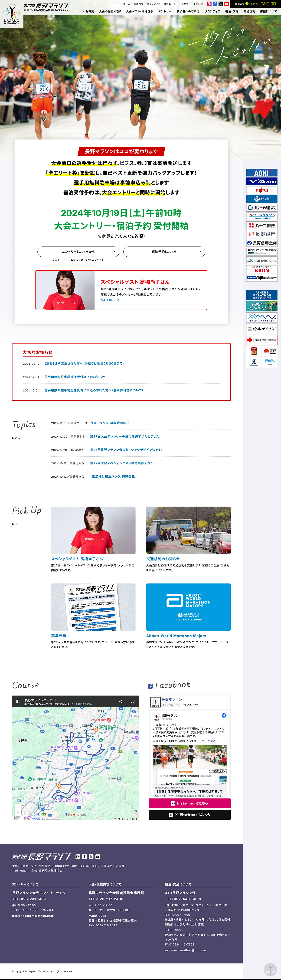Screen dimensions: 281x980
Task: Star the 長野マラソンコース map
Action: coord(55,700)
